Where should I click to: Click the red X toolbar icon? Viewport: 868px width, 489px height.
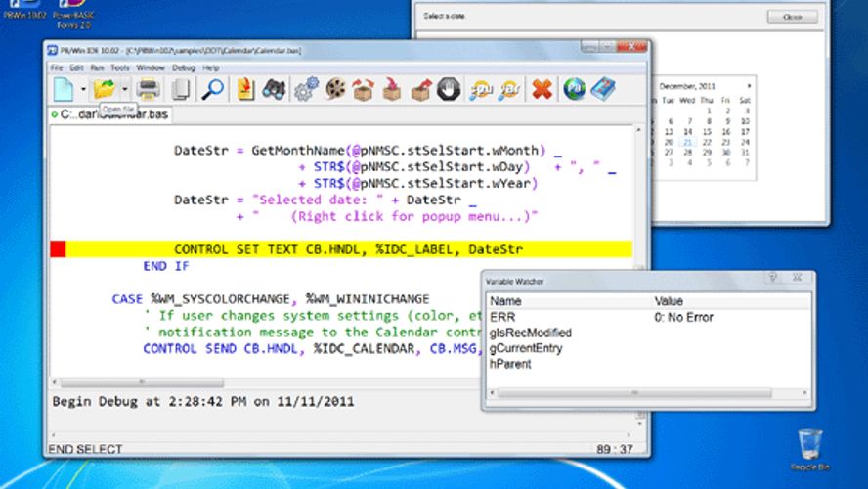coord(542,90)
